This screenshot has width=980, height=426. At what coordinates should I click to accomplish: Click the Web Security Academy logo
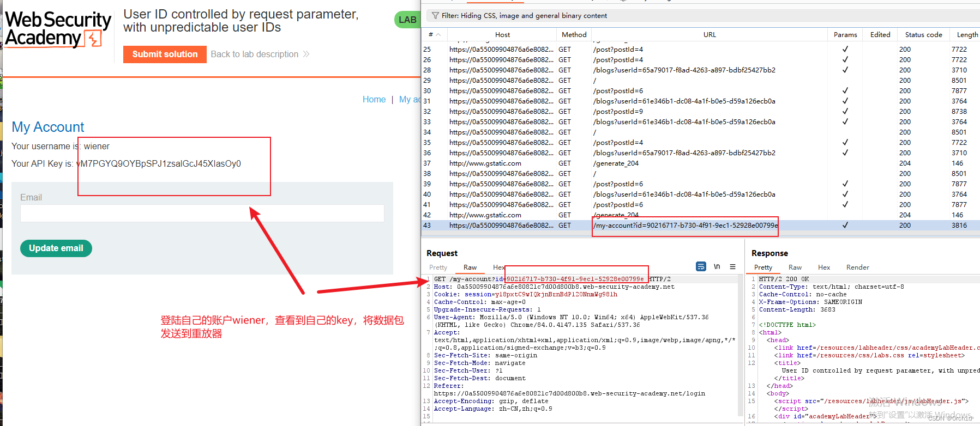click(58, 29)
